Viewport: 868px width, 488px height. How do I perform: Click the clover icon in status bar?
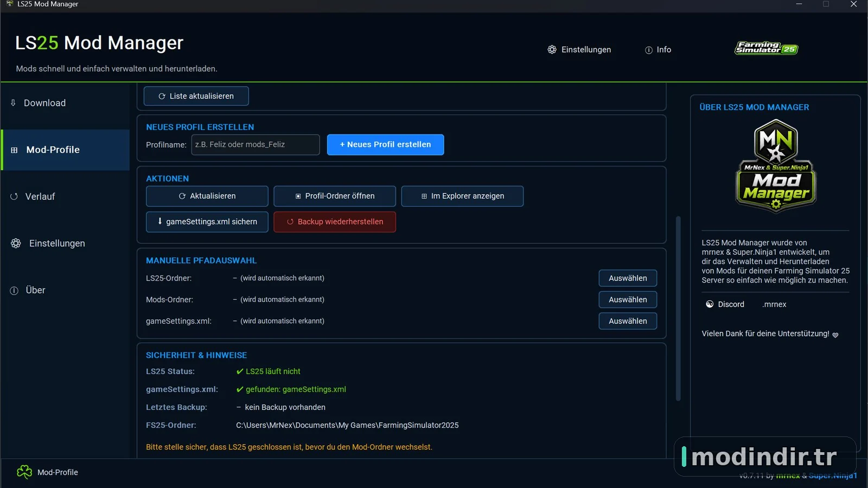coord(24,472)
